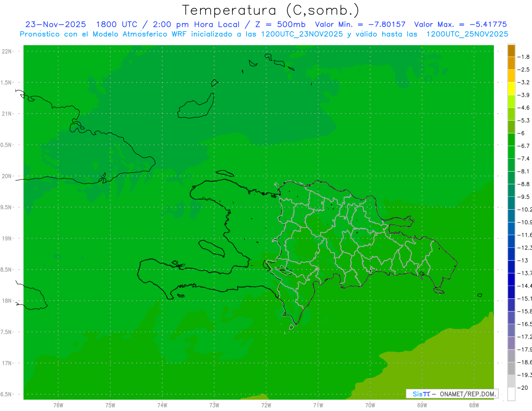Click the "20N" latitude label

pyautogui.click(x=6, y=176)
